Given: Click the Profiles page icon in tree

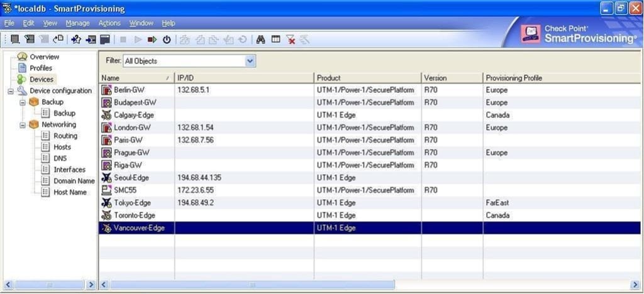Looking at the screenshot, I should pyautogui.click(x=22, y=68).
